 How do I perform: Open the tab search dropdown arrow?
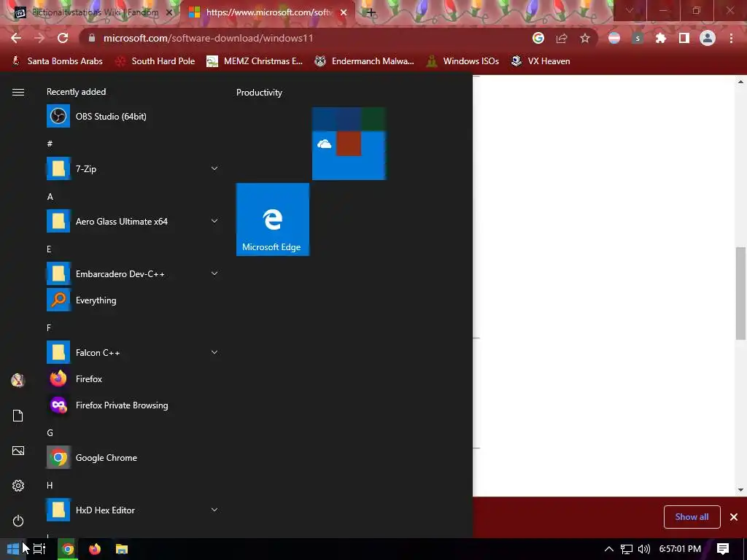click(630, 10)
